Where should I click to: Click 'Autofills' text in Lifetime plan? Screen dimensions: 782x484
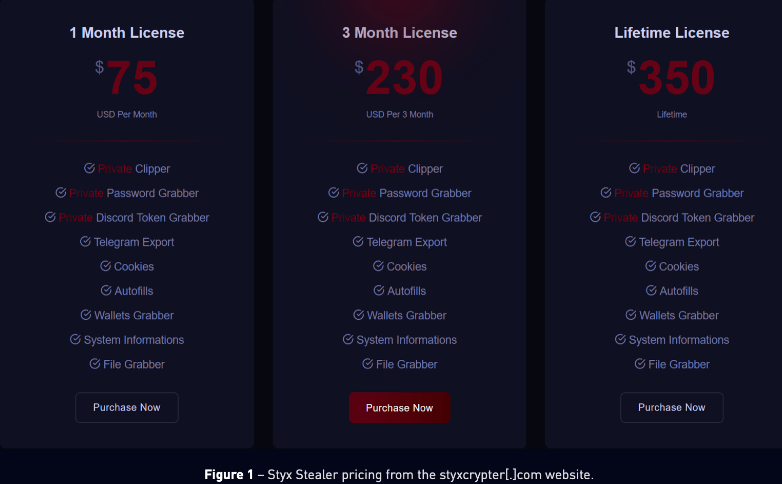click(x=679, y=291)
